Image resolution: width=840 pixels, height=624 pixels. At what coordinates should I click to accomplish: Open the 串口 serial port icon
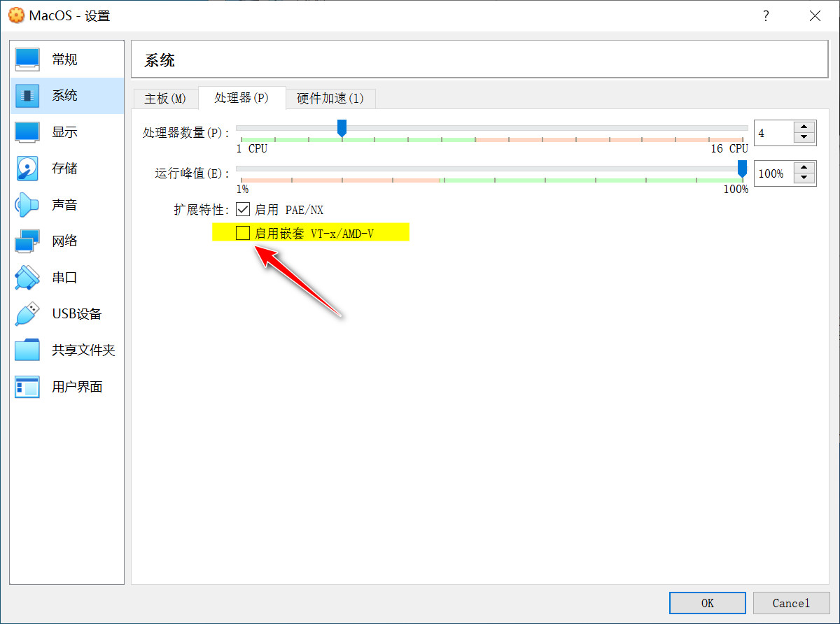point(27,278)
